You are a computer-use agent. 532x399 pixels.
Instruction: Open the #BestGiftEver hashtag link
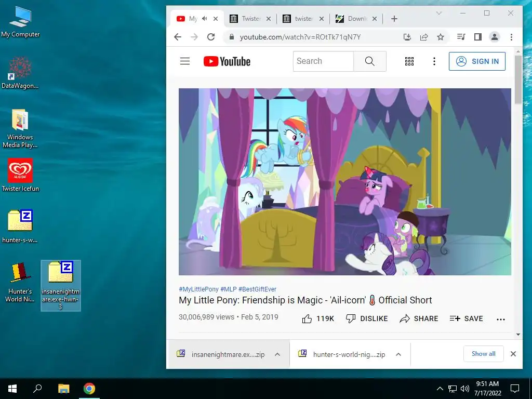257,289
